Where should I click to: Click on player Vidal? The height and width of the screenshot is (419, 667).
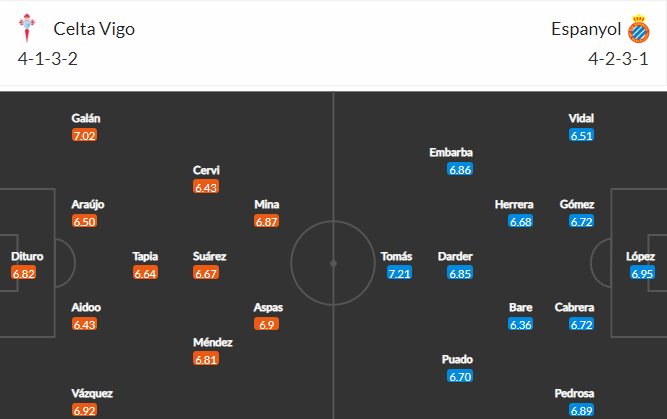tap(581, 118)
